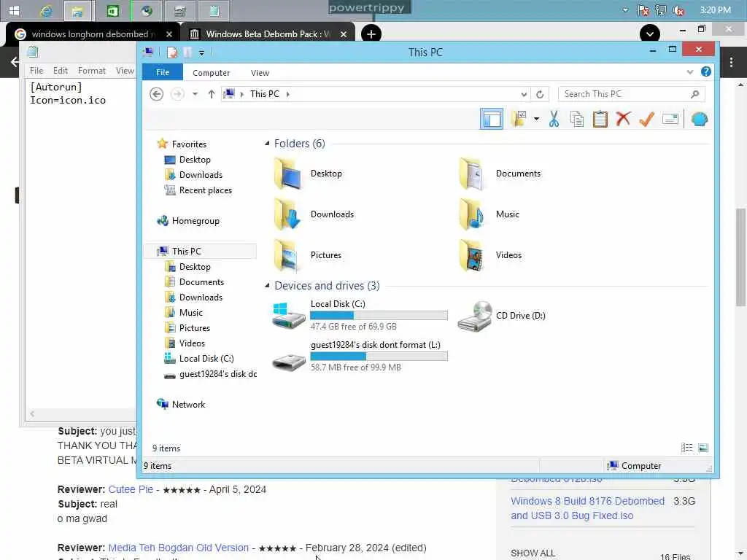
Task: Select guest19284's disk (L:) drive
Action: point(360,356)
